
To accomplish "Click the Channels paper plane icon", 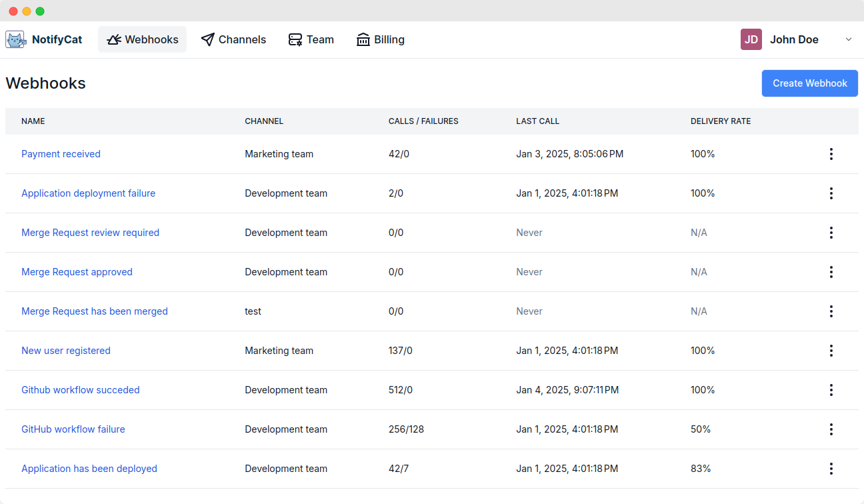I will click(208, 39).
